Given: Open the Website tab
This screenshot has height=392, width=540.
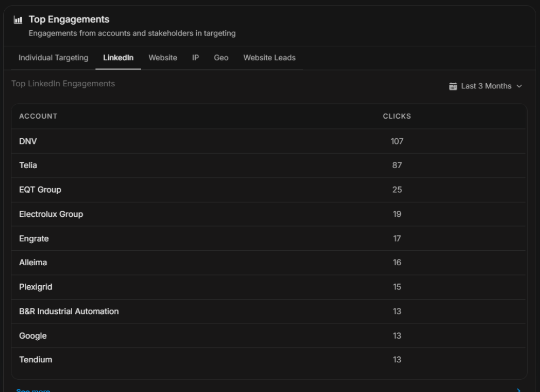Looking at the screenshot, I should pos(163,58).
